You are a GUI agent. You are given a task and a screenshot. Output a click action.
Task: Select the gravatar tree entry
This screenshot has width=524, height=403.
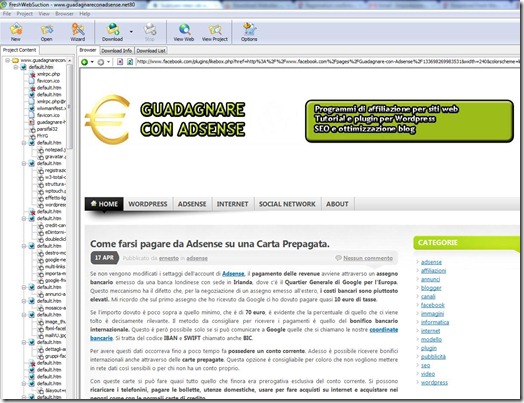click(55, 156)
